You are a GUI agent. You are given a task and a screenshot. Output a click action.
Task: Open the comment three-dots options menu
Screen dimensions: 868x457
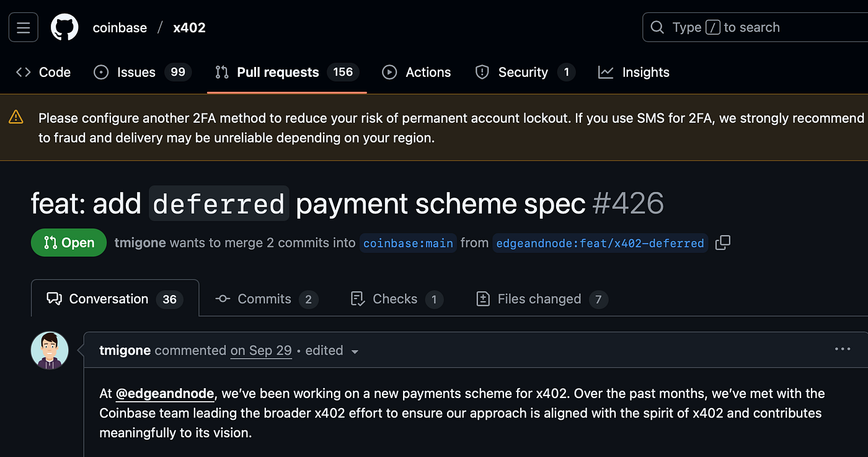[x=843, y=349]
